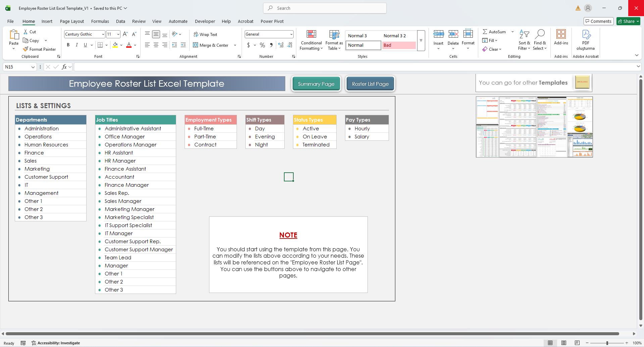Click the Copy icon
Screen dimensions: 644x347
click(x=26, y=40)
